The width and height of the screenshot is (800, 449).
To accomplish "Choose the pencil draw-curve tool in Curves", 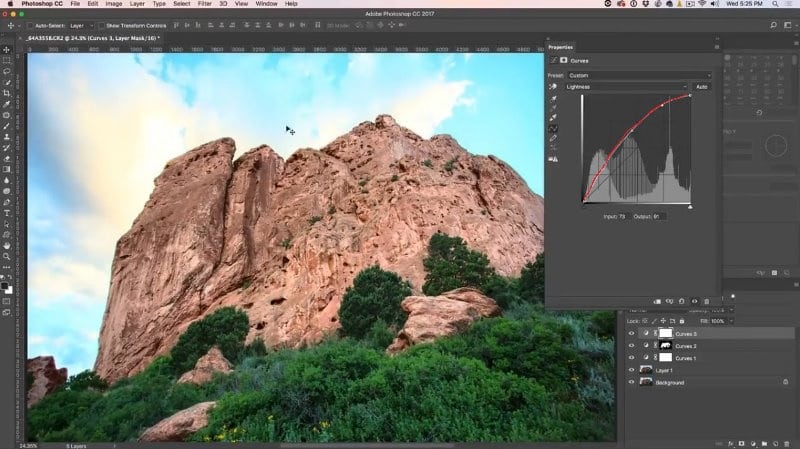I will (x=554, y=138).
